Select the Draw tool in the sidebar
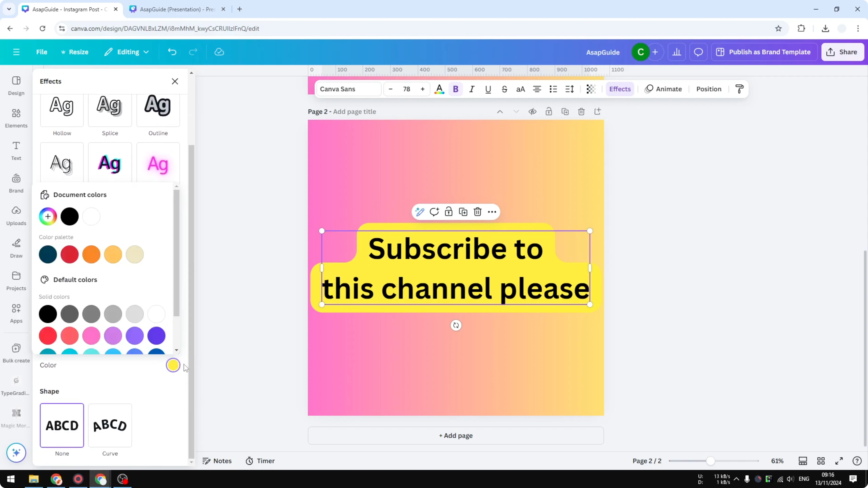Image resolution: width=868 pixels, height=488 pixels. pos(16,248)
